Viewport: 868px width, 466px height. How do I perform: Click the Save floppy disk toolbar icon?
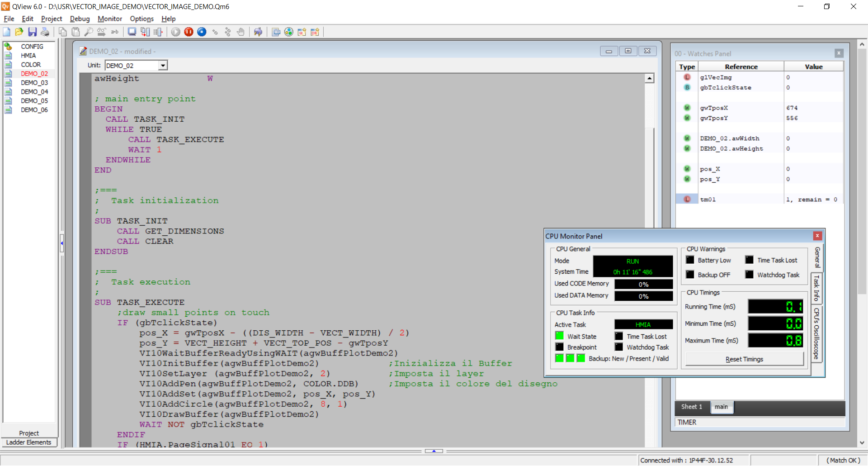32,32
